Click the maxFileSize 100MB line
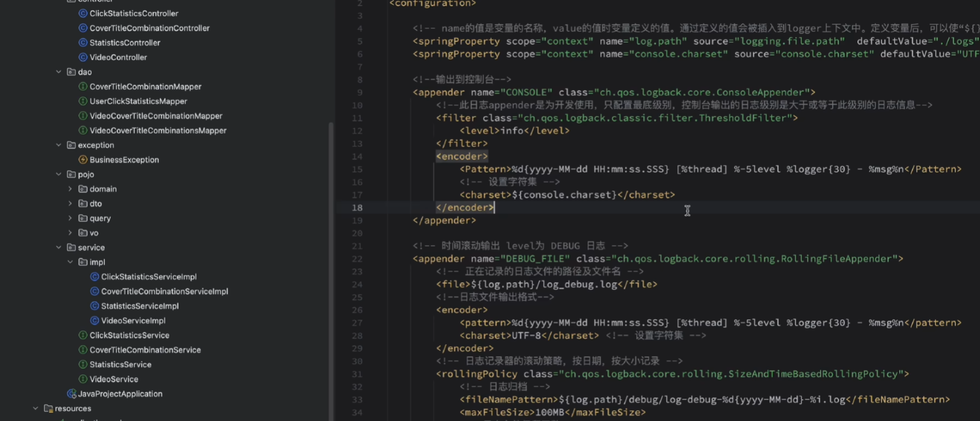Screen dimensions: 980x421 (x=552, y=412)
